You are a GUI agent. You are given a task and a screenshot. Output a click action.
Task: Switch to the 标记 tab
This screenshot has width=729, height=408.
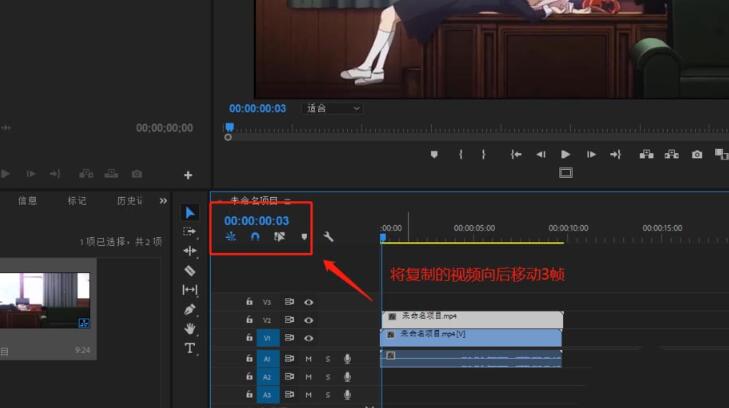(77, 201)
